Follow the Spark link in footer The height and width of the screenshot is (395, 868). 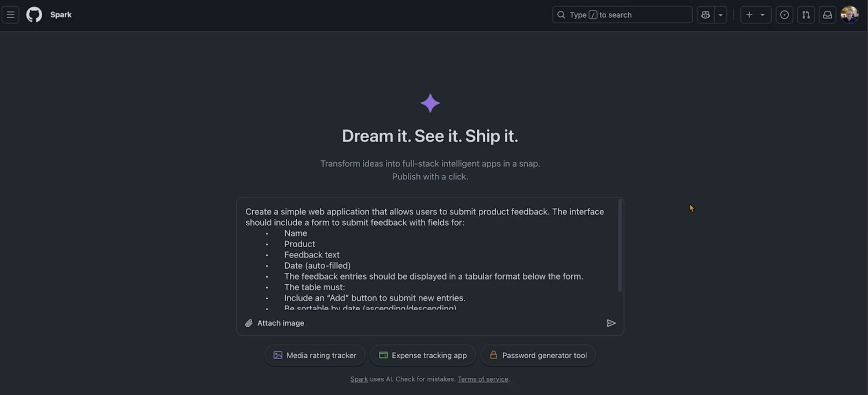(x=359, y=379)
